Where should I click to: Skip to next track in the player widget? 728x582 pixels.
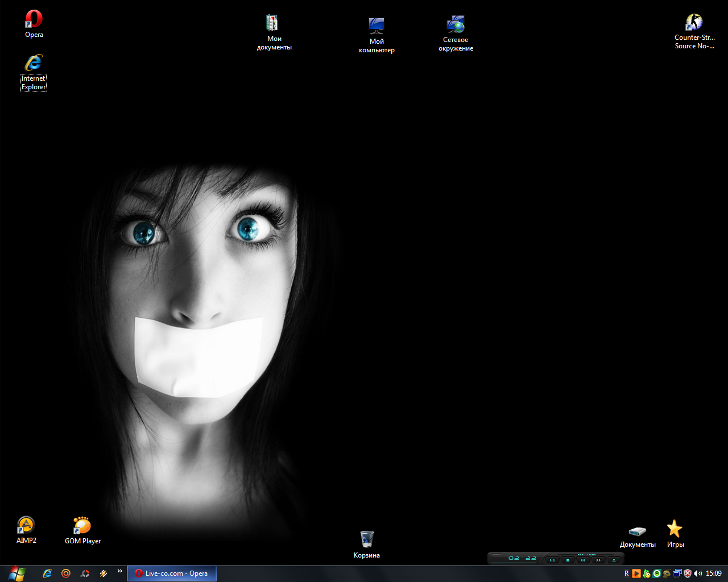pyautogui.click(x=598, y=560)
